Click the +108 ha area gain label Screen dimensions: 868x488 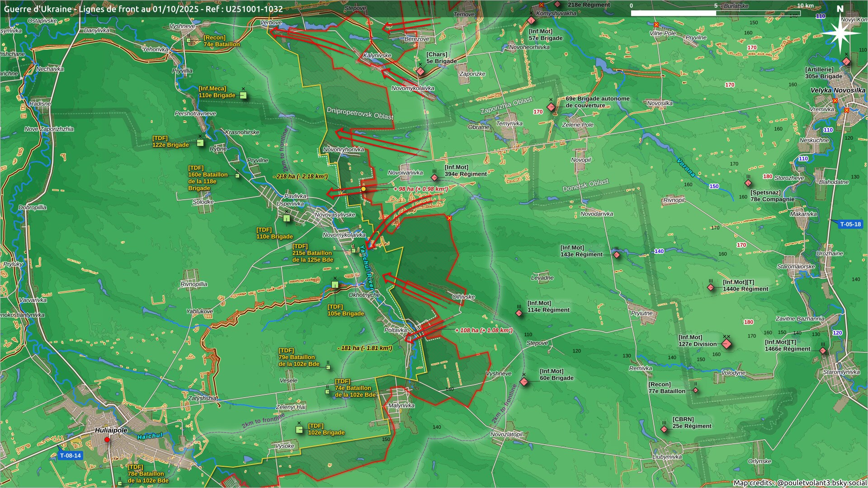pos(484,330)
